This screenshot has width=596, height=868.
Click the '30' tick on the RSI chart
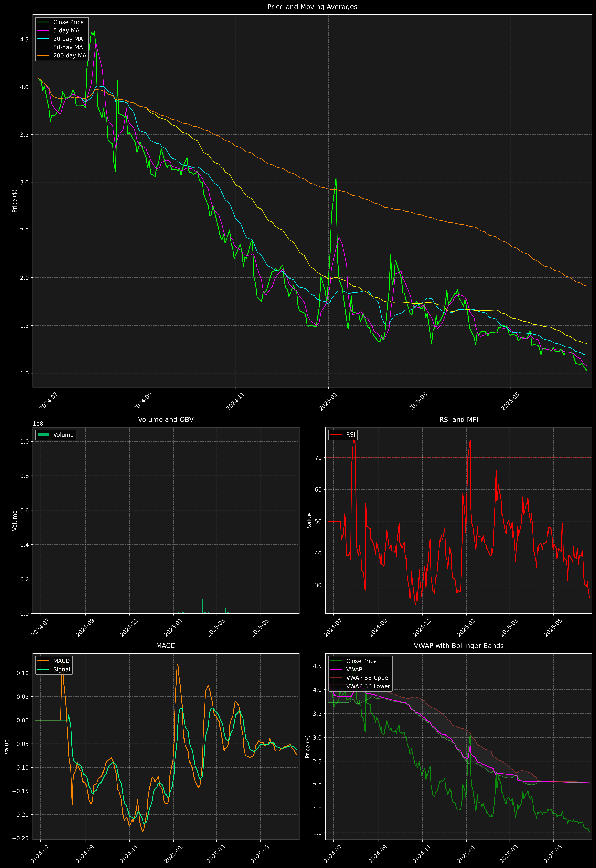click(x=318, y=585)
